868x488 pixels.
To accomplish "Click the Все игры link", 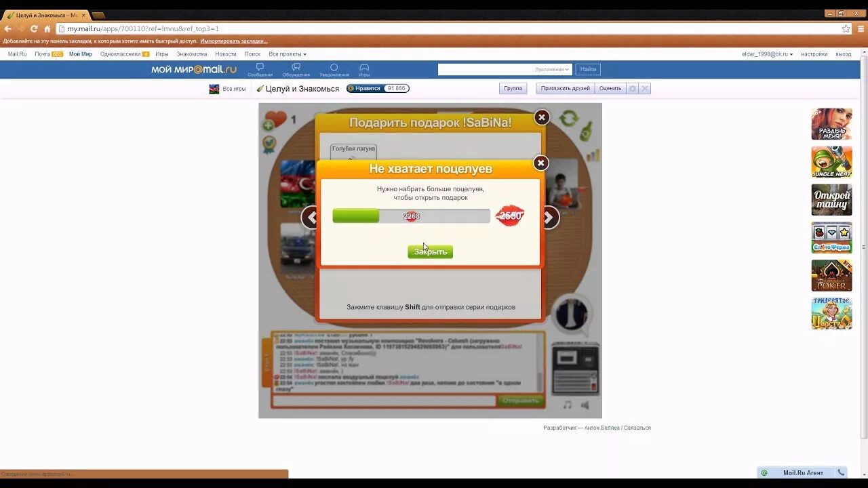I will click(x=234, y=89).
